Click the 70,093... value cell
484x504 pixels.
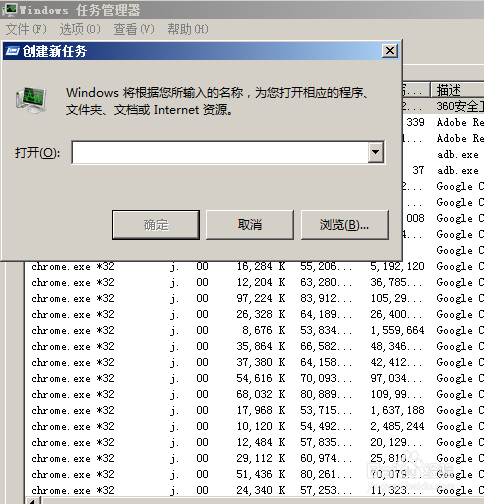[326, 378]
